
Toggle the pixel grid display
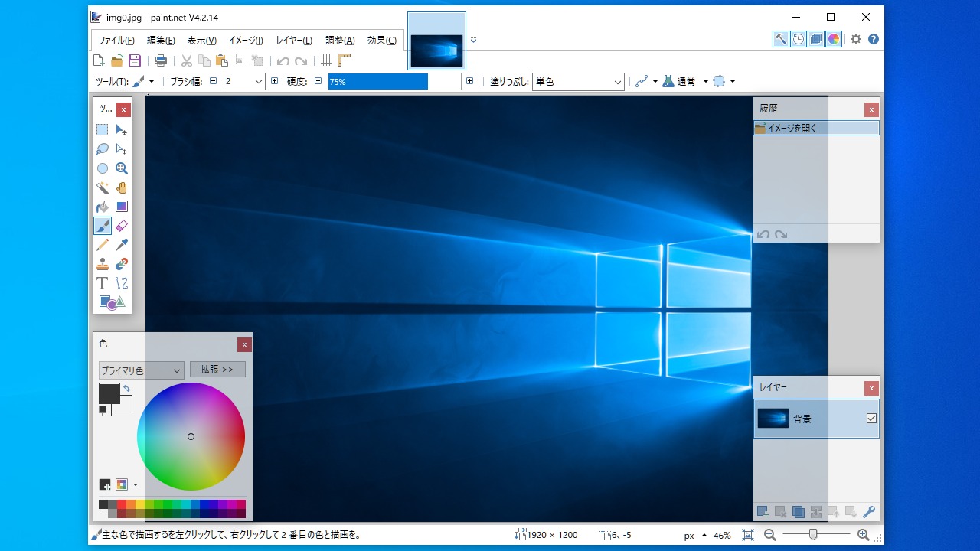point(327,60)
